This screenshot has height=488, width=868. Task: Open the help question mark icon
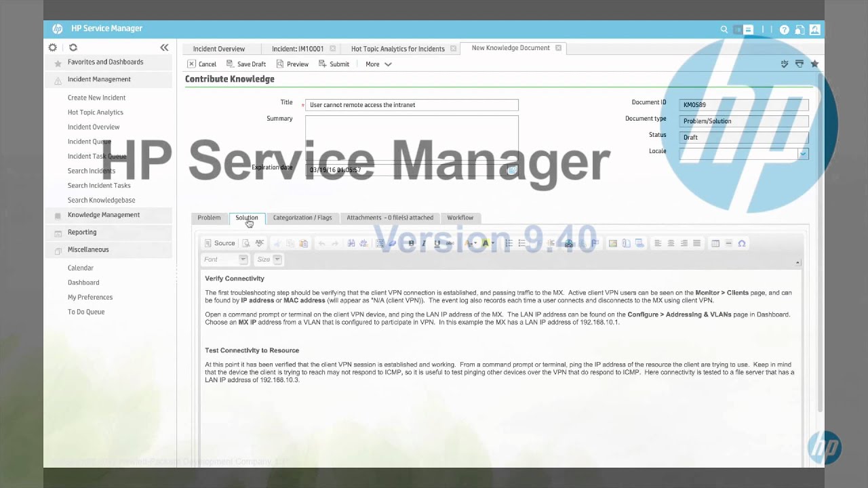click(x=785, y=29)
